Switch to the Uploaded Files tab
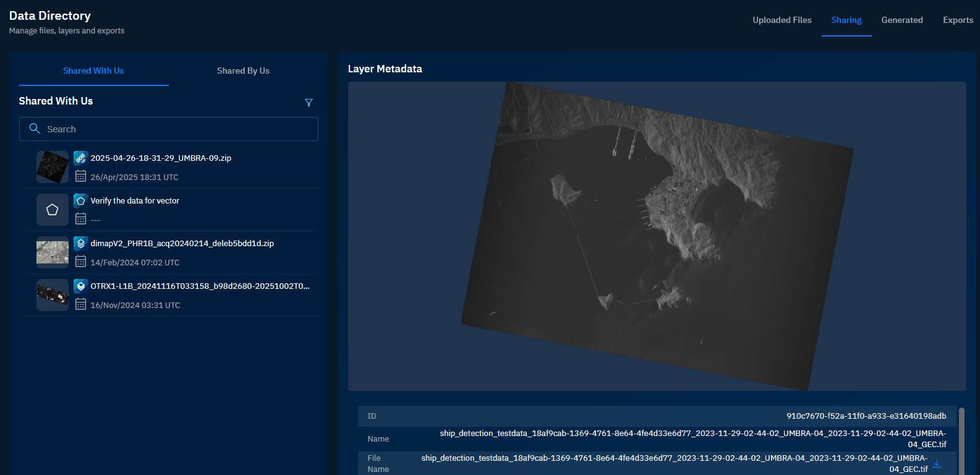Screen dimensions: 980x475 coord(782,20)
